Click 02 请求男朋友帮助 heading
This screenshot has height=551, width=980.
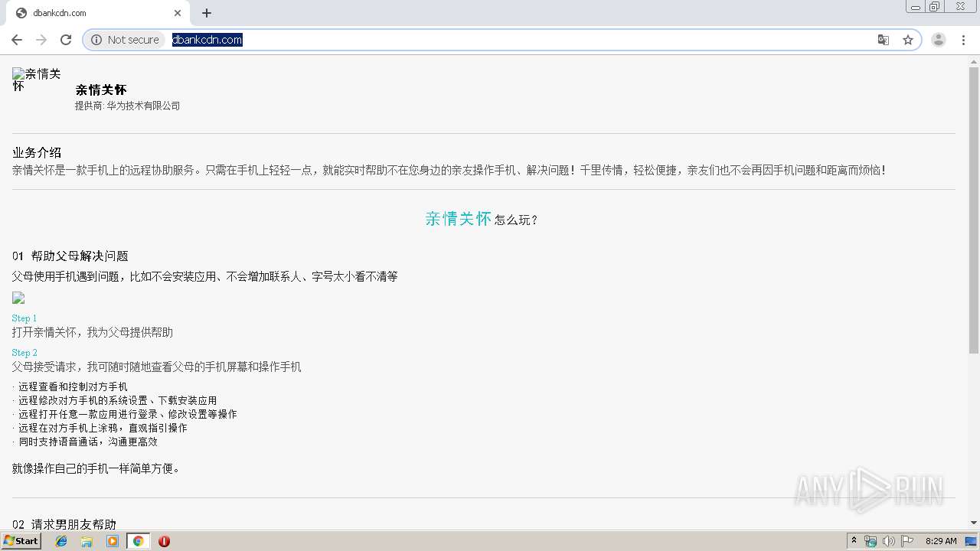[64, 524]
